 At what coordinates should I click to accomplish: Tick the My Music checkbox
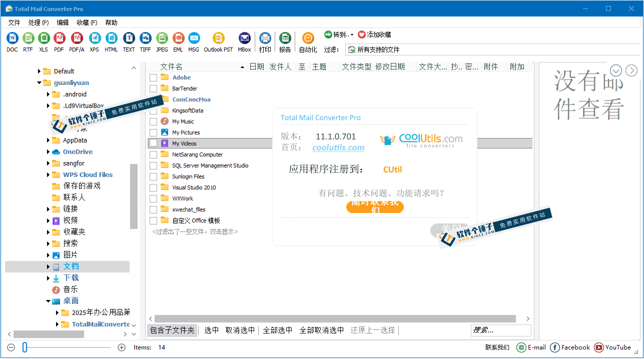[x=153, y=121]
